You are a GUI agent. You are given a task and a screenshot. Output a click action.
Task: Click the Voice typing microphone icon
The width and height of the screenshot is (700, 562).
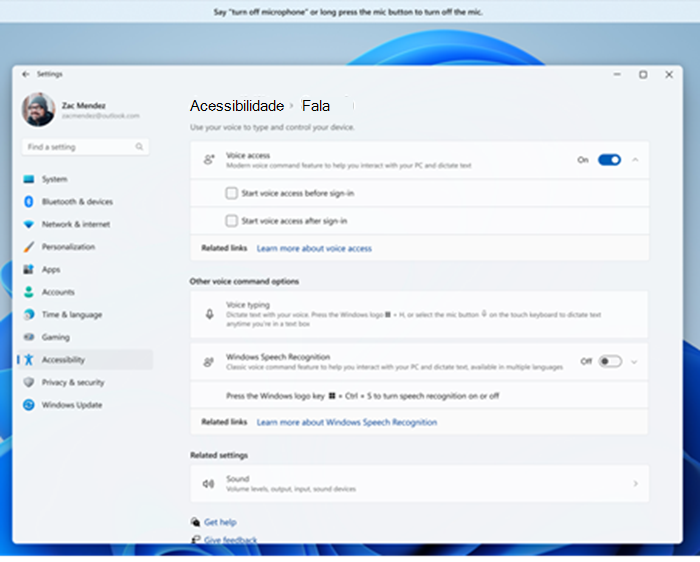pyautogui.click(x=209, y=314)
